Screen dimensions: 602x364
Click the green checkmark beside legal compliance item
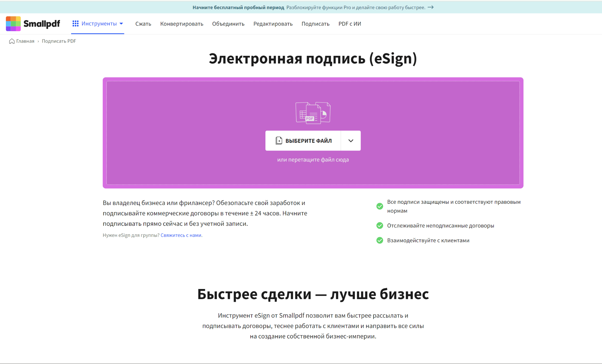(379, 206)
